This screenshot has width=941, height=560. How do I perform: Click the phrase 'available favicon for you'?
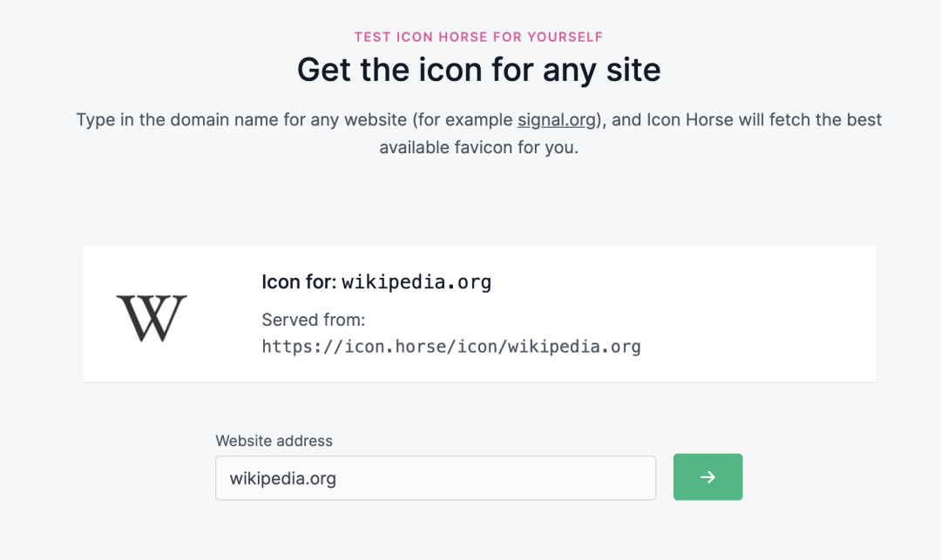478,147
